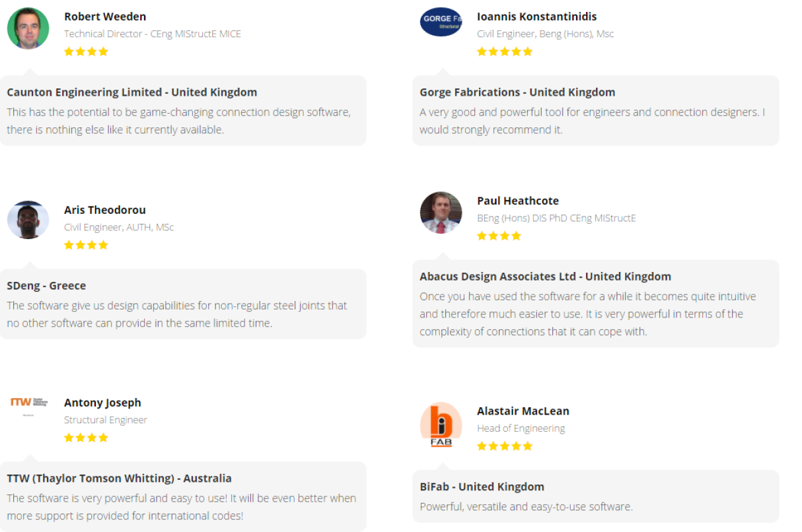This screenshot has width=802, height=532.
Task: Click Paul Heathcote's profile photo
Action: coord(441,213)
